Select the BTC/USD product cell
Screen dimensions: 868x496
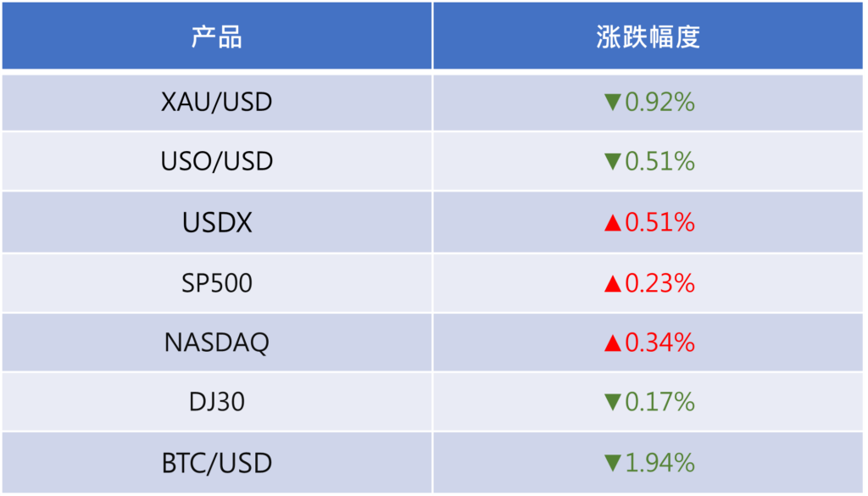[216, 463]
